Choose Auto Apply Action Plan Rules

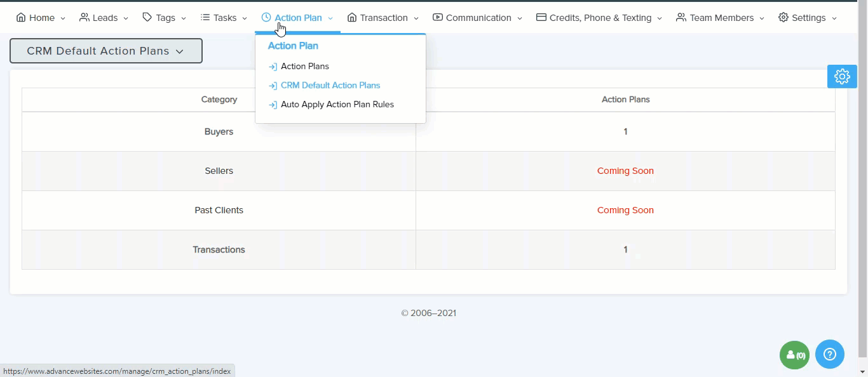tap(337, 104)
